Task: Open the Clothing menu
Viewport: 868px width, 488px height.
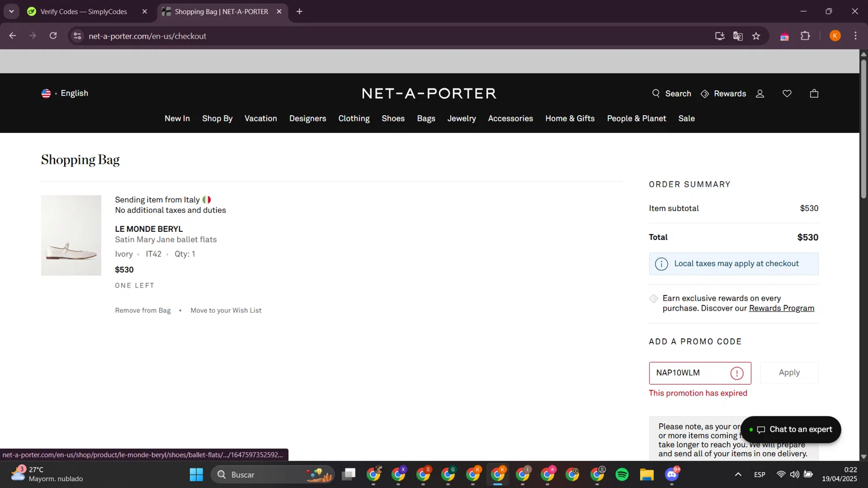Action: point(354,119)
